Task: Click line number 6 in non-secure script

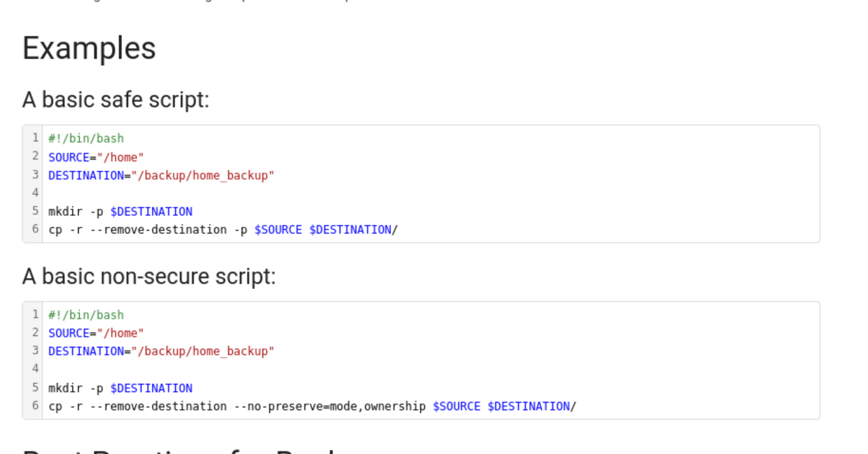Action: click(x=35, y=406)
